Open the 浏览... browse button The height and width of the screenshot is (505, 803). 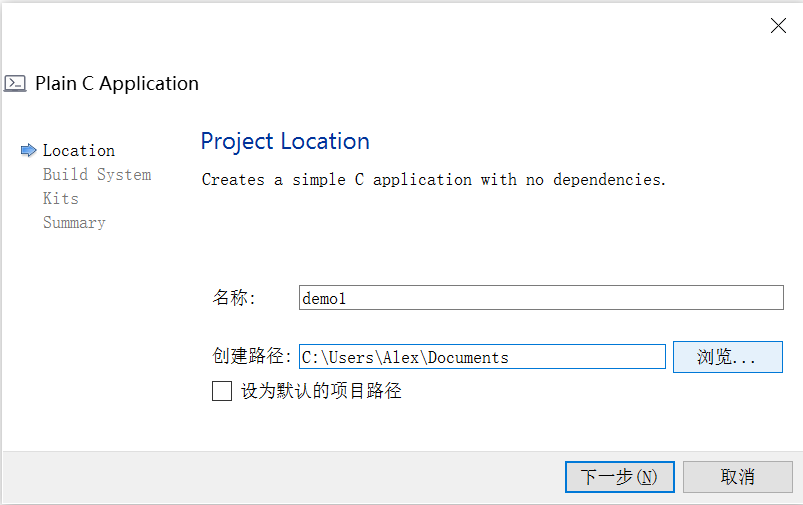tap(727, 356)
